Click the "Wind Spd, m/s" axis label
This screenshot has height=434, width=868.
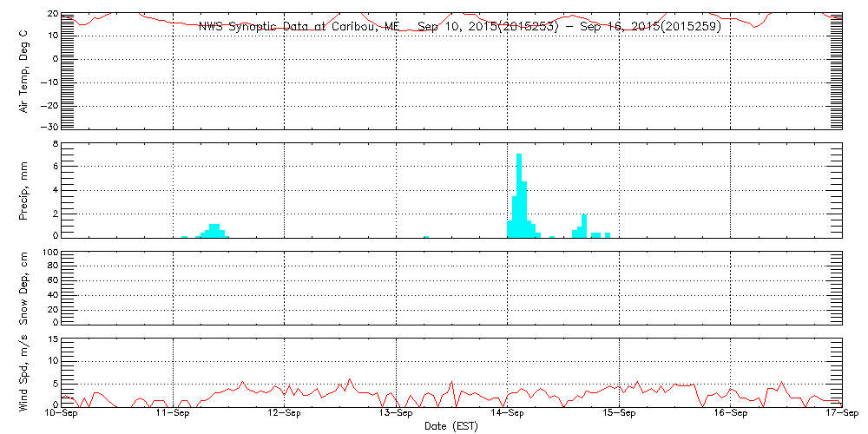tap(24, 372)
